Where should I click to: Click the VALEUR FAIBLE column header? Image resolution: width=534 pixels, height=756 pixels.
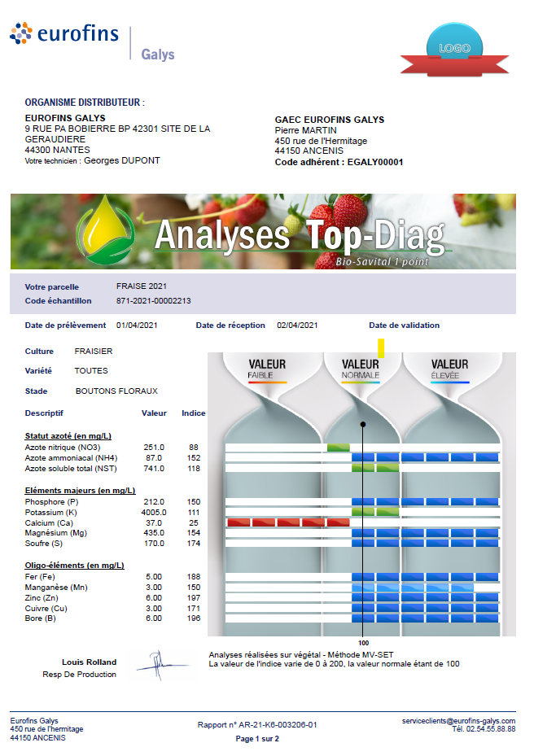click(267, 369)
